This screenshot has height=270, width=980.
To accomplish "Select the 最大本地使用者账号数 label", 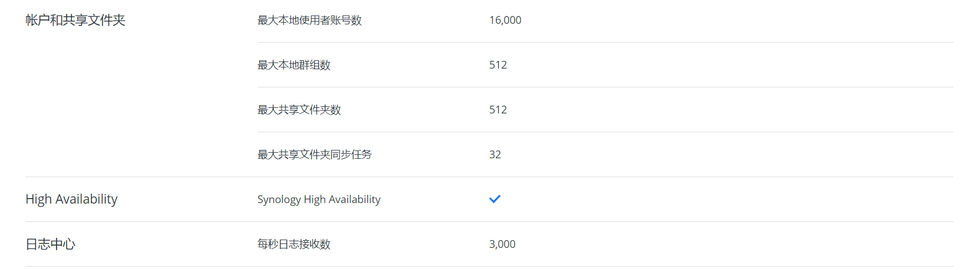I will 309,20.
